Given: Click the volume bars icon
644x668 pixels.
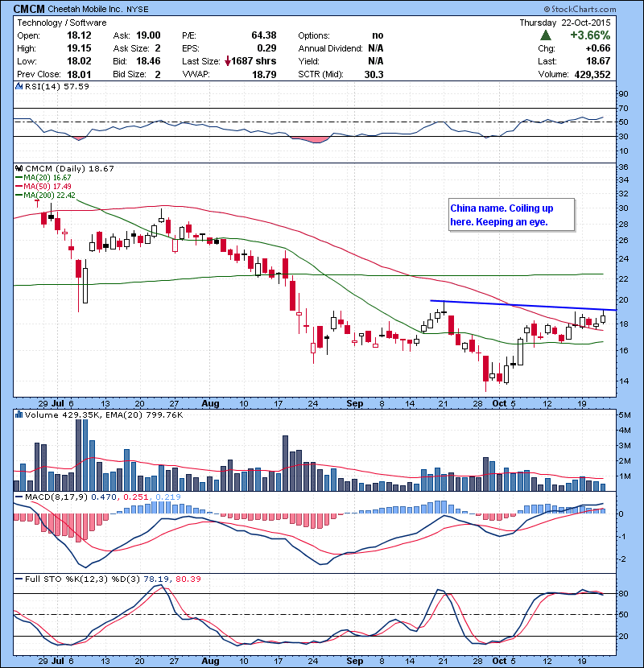Looking at the screenshot, I should [x=19, y=414].
